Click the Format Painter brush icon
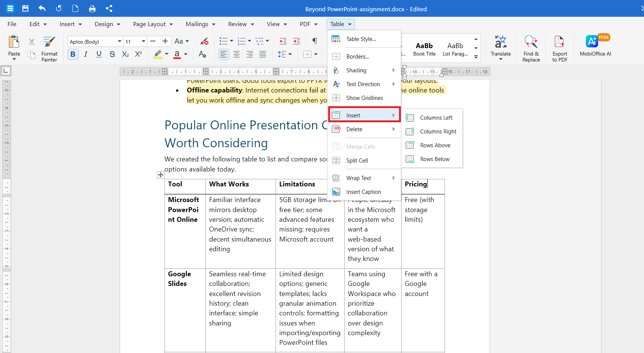Screen dimensions: 644x353 pyautogui.click(x=49, y=42)
